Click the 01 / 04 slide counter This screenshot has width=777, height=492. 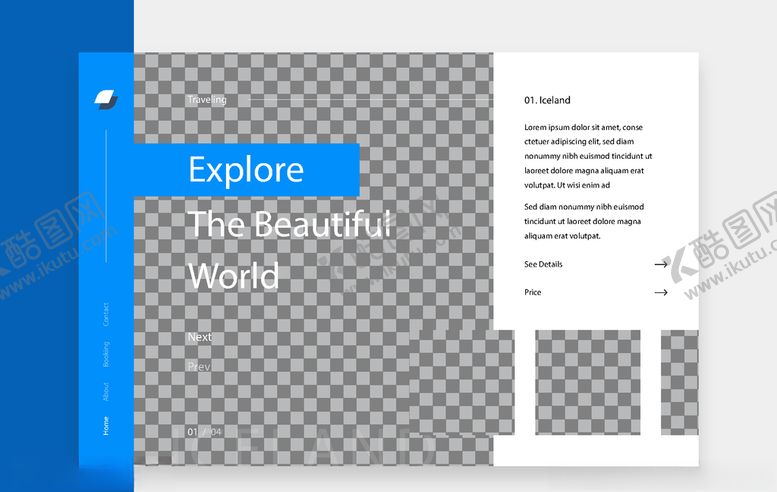pyautogui.click(x=203, y=431)
